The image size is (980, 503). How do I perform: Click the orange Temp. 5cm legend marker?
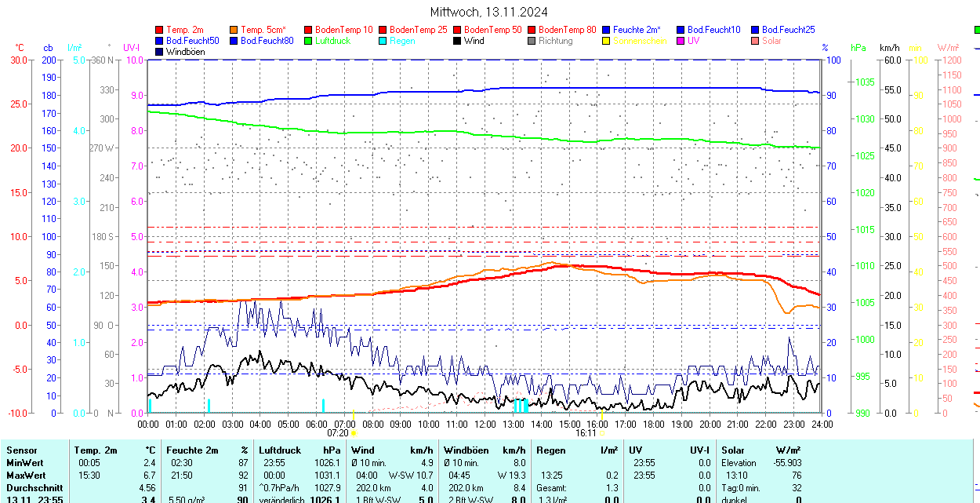pyautogui.click(x=234, y=30)
